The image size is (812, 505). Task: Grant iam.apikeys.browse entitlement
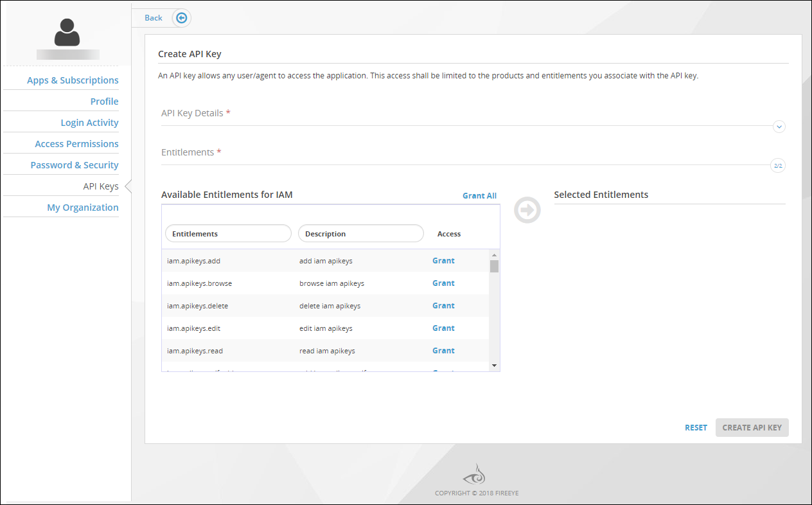pos(443,283)
